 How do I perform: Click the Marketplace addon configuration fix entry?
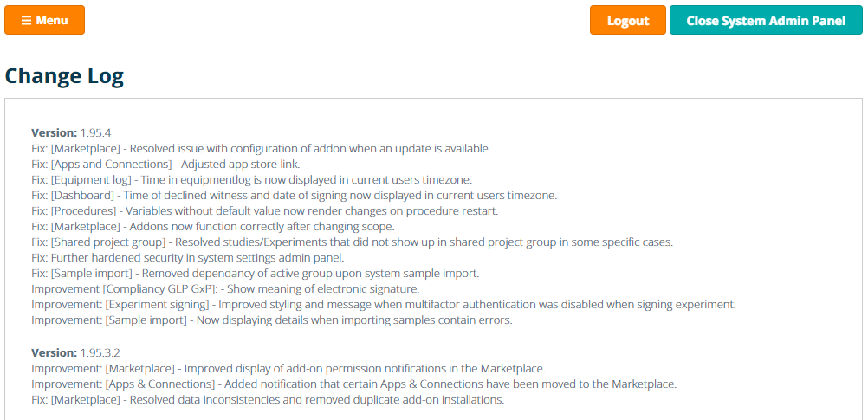pos(261,148)
